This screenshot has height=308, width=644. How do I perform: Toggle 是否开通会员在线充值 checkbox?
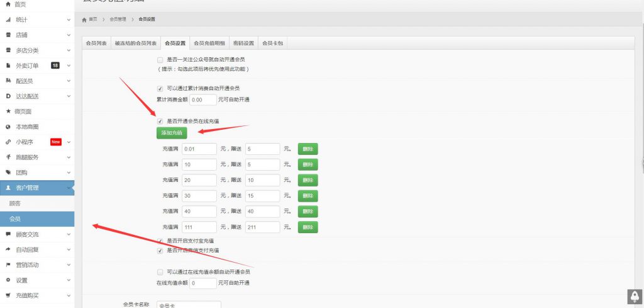pos(160,122)
